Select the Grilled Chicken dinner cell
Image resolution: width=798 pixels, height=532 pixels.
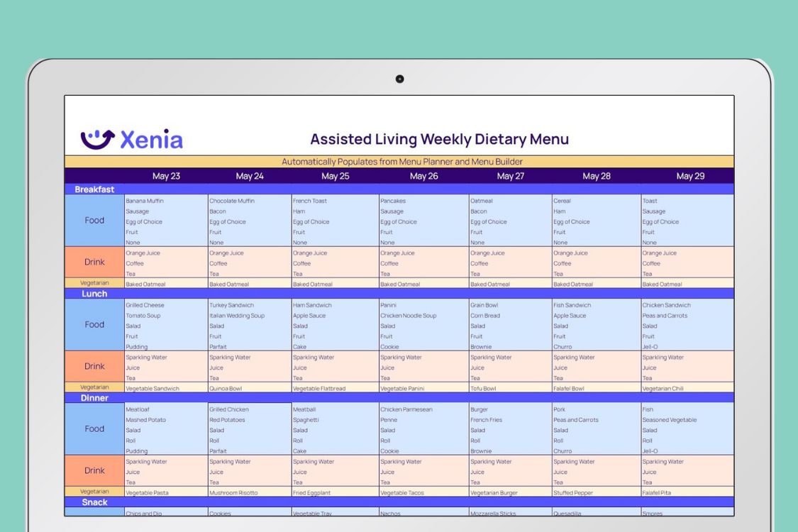(230, 409)
